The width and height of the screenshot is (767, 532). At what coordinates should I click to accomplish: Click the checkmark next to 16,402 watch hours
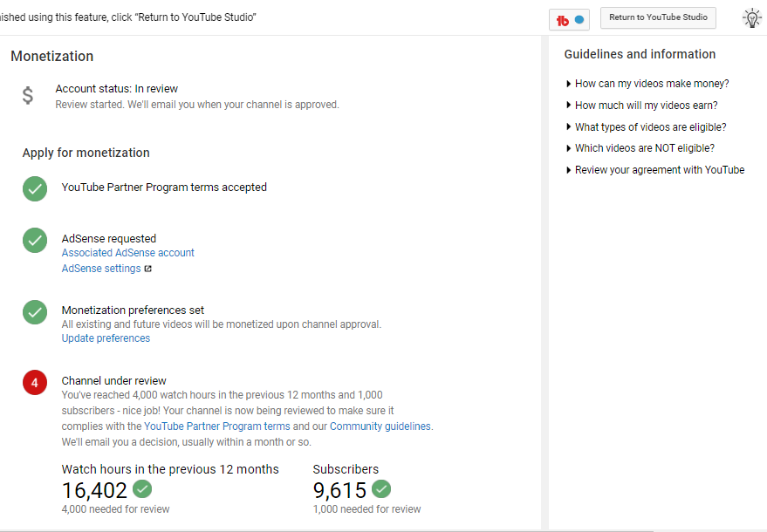pos(142,488)
